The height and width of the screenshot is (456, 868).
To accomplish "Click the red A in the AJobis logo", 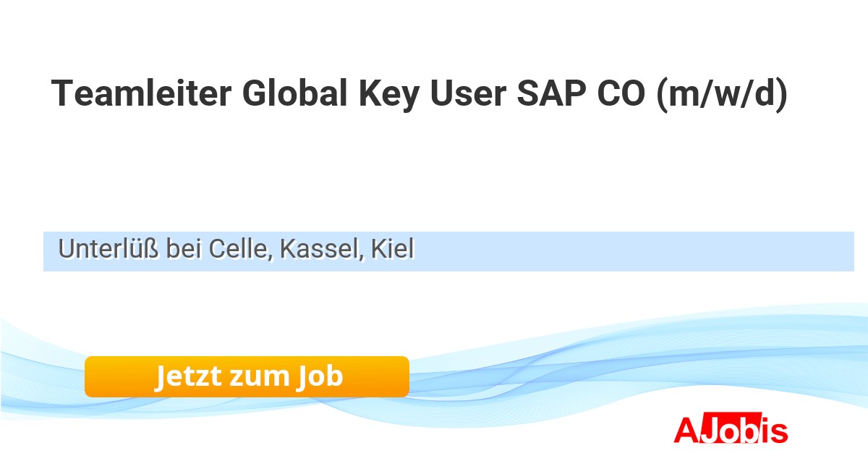I will pyautogui.click(x=685, y=430).
